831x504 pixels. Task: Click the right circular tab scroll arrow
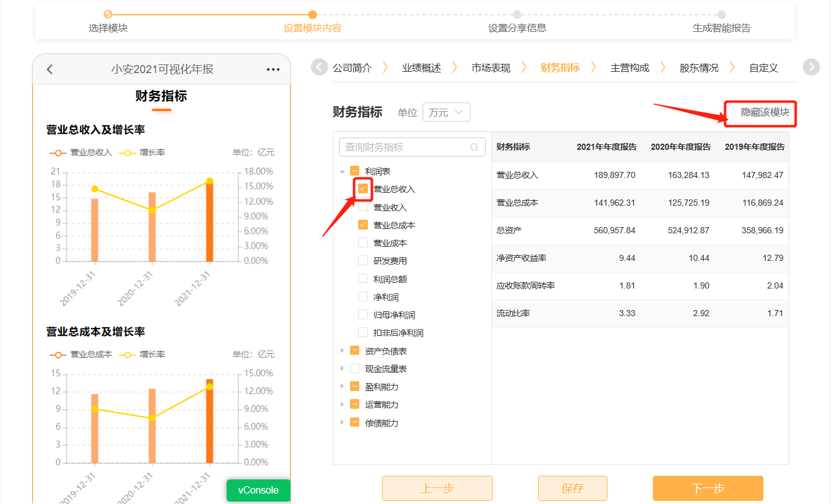pyautogui.click(x=811, y=67)
